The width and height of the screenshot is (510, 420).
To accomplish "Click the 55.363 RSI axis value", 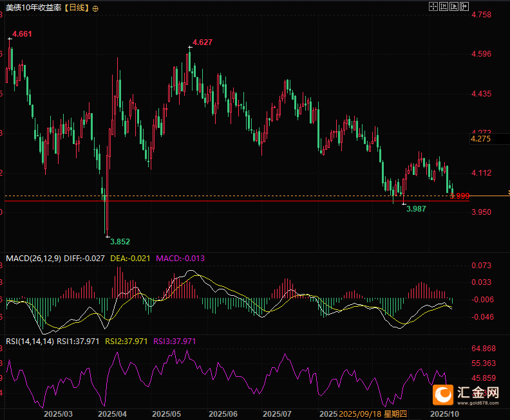I will click(x=484, y=363).
